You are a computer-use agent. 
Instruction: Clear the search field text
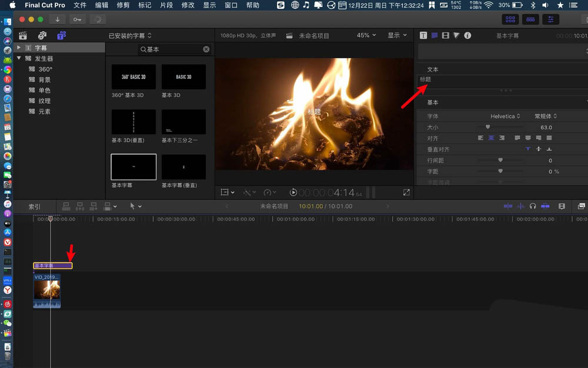206,49
